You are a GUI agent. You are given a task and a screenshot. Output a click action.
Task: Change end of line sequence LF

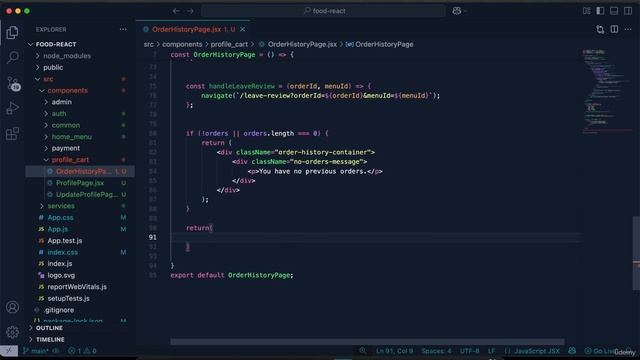[491, 351]
